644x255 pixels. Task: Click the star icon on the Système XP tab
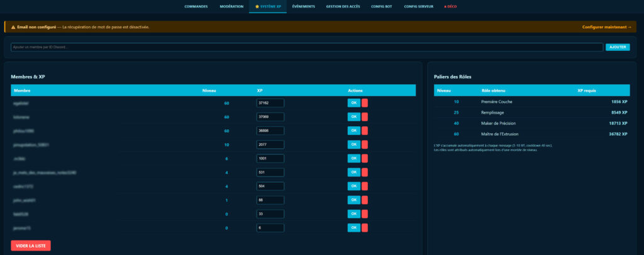coord(257,6)
